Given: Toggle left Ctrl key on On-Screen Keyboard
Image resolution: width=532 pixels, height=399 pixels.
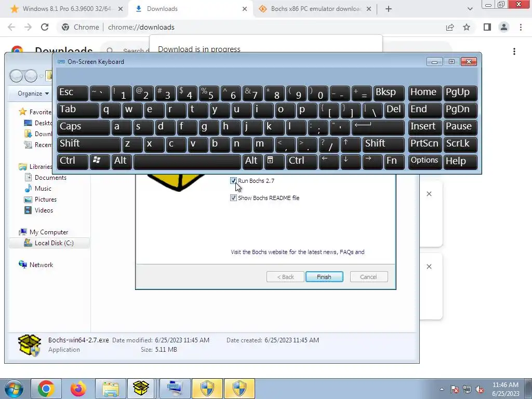Looking at the screenshot, I should [73, 161].
